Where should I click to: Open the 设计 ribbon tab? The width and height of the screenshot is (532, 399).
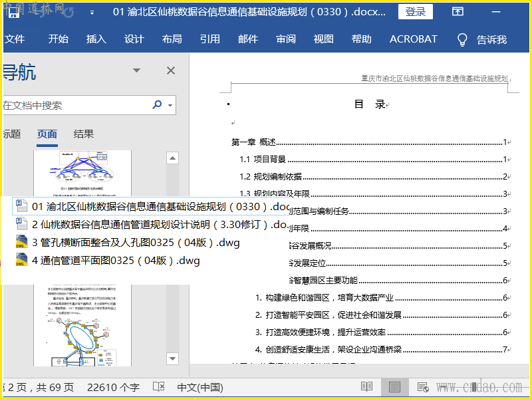pyautogui.click(x=134, y=39)
